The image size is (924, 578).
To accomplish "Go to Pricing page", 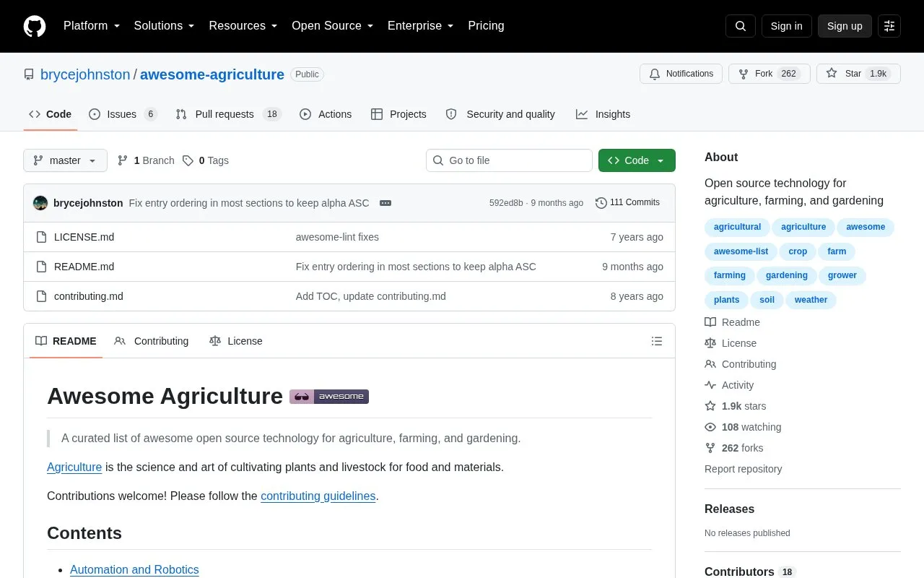I will coord(486,26).
